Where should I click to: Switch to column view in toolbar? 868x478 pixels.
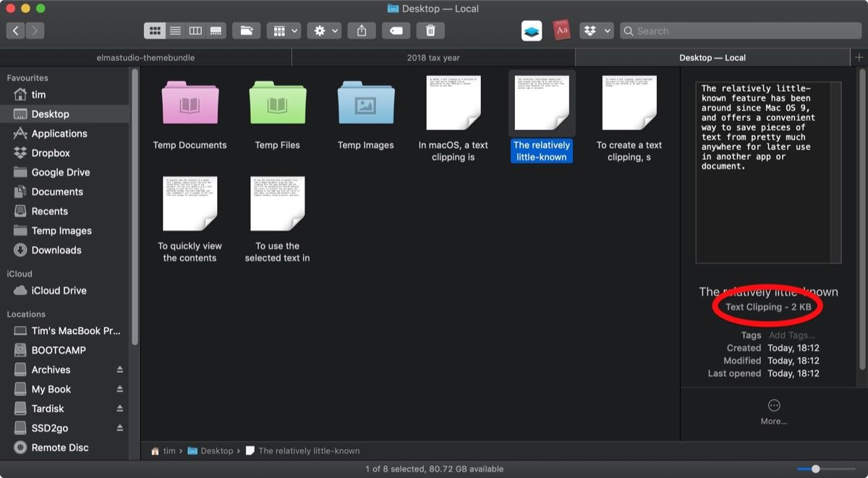(195, 30)
